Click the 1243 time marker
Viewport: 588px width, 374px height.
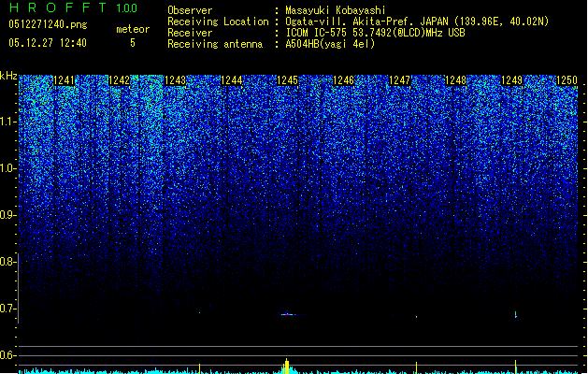pos(176,80)
